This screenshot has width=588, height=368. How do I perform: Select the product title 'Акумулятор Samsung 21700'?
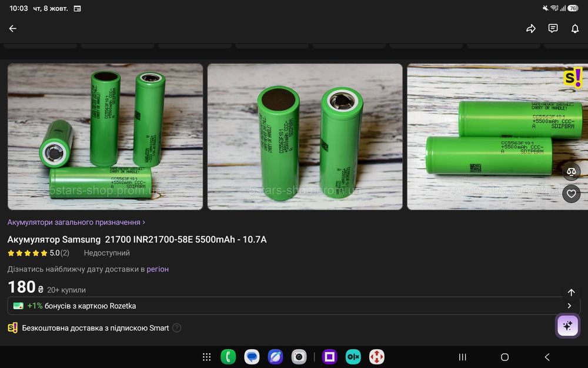pos(137,240)
